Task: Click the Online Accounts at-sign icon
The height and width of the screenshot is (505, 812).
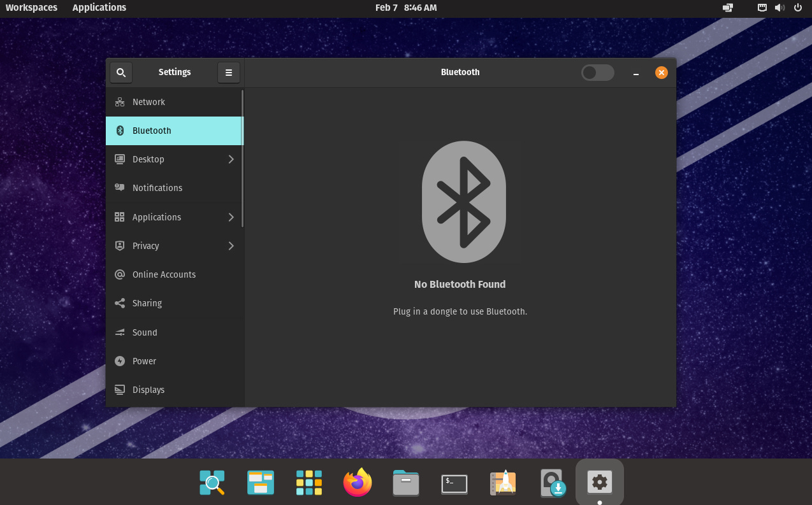Action: click(120, 274)
